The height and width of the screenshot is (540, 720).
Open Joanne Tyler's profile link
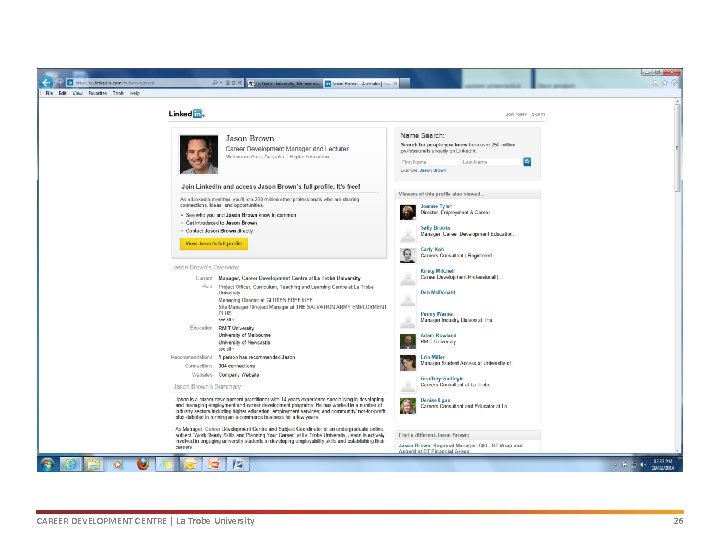[x=436, y=206]
